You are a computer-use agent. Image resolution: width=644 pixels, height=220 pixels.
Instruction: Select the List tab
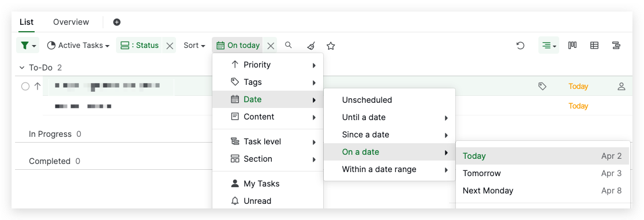pos(27,22)
